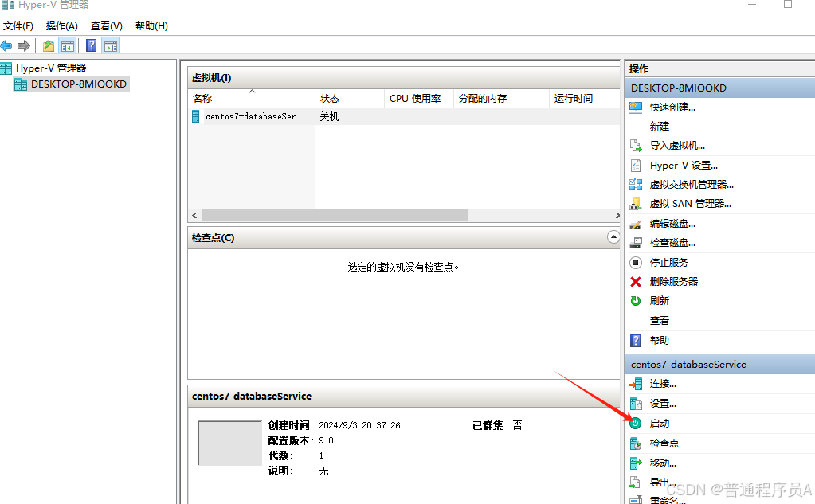This screenshot has height=504, width=815.
Task: Click the VM icon beside centos7-databaseSer row
Action: coord(195,116)
